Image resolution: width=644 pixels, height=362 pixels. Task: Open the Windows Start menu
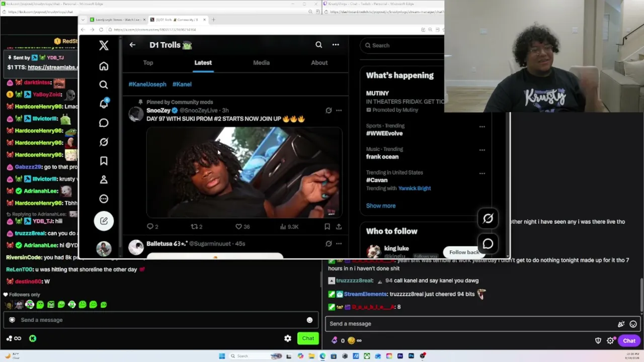point(222,356)
